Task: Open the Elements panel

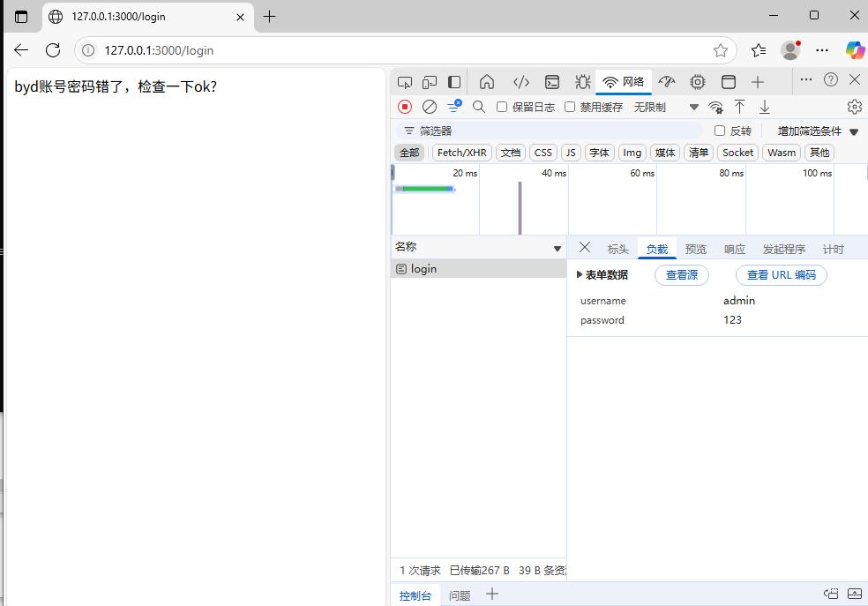Action: click(x=521, y=82)
